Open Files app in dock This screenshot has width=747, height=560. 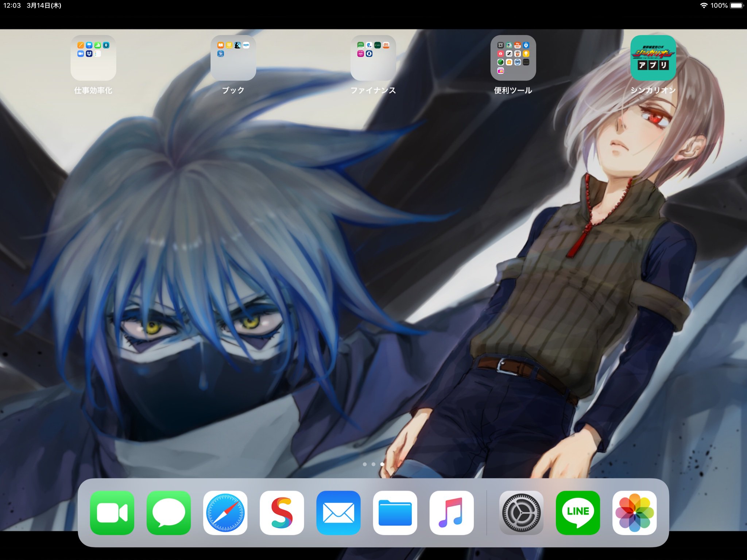point(395,513)
